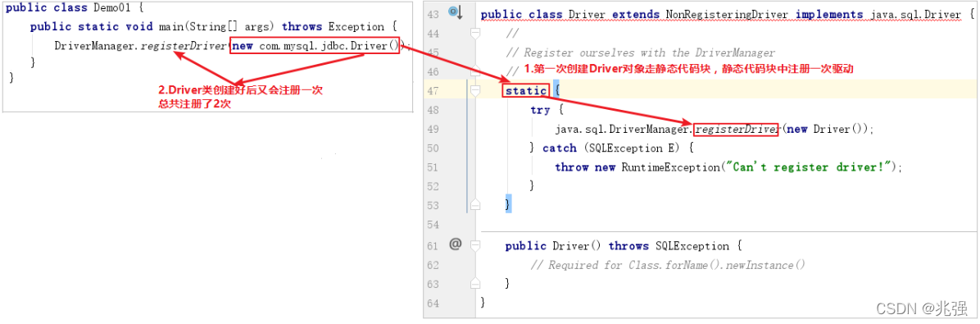Click 'registerDriver' method call on line 49
The width and height of the screenshot is (980, 324).
pyautogui.click(x=736, y=130)
